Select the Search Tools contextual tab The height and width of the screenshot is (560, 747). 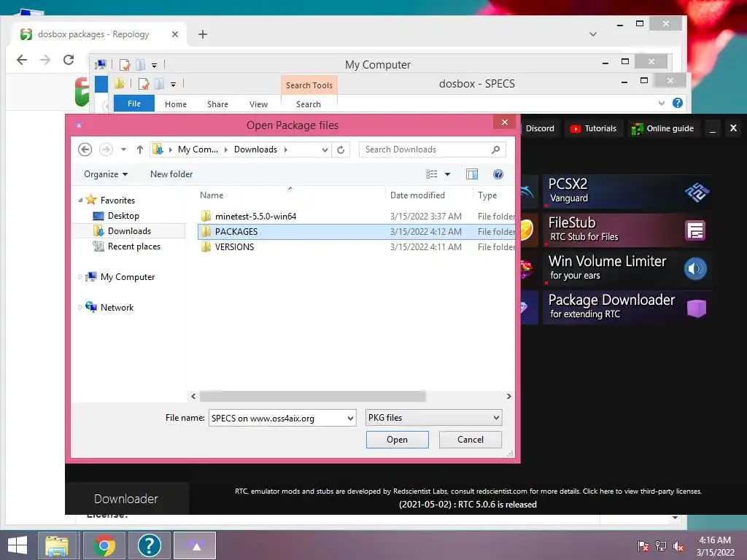pyautogui.click(x=309, y=85)
